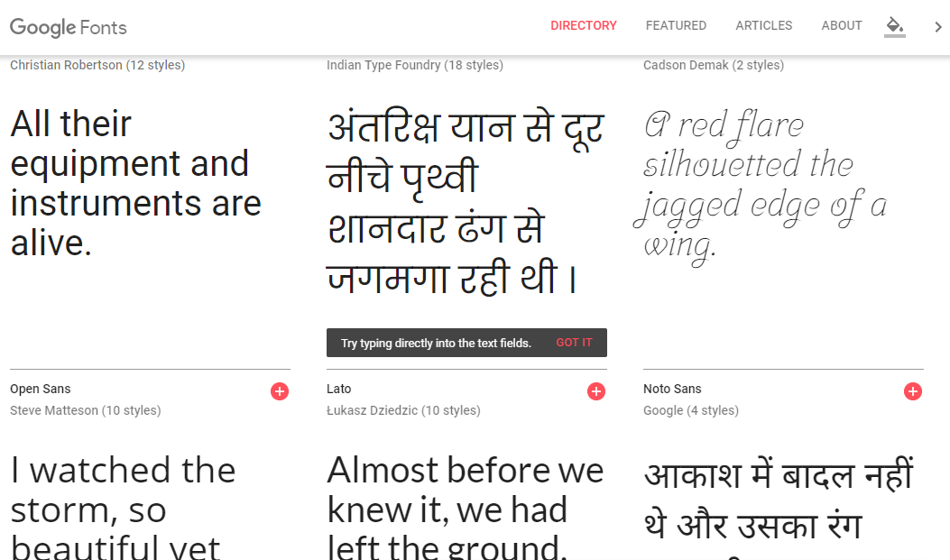Screen dimensions: 950x560
Task: Select the Steve Matteson designer link
Action: click(86, 410)
